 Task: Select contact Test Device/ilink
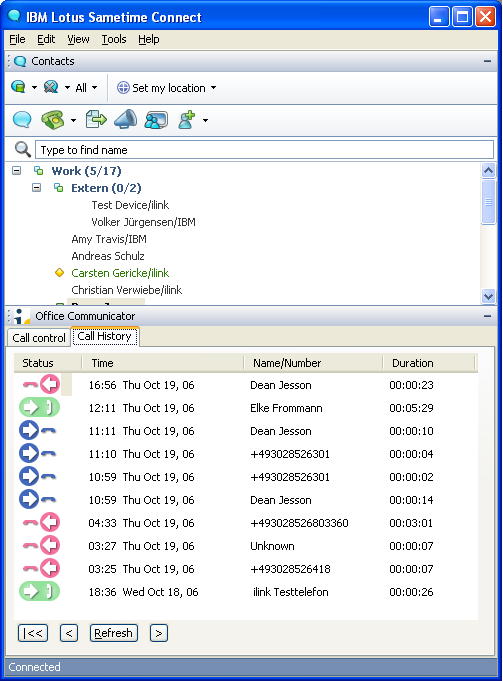click(x=130, y=205)
